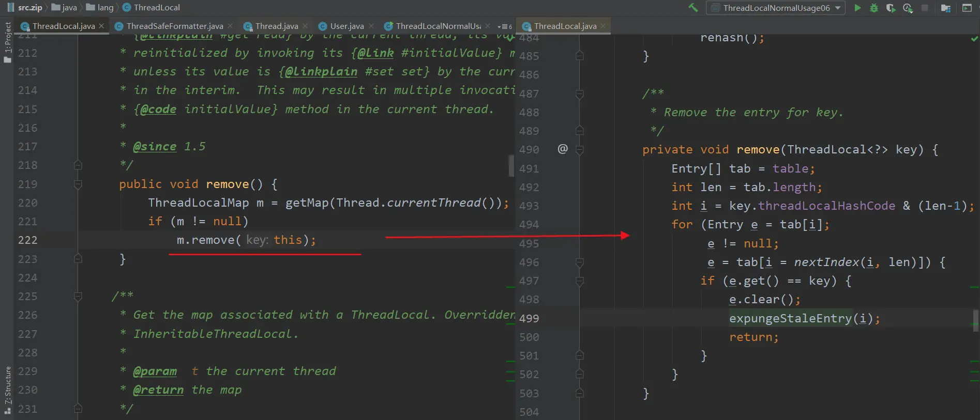Switch to the User.java tab

pyautogui.click(x=346, y=26)
